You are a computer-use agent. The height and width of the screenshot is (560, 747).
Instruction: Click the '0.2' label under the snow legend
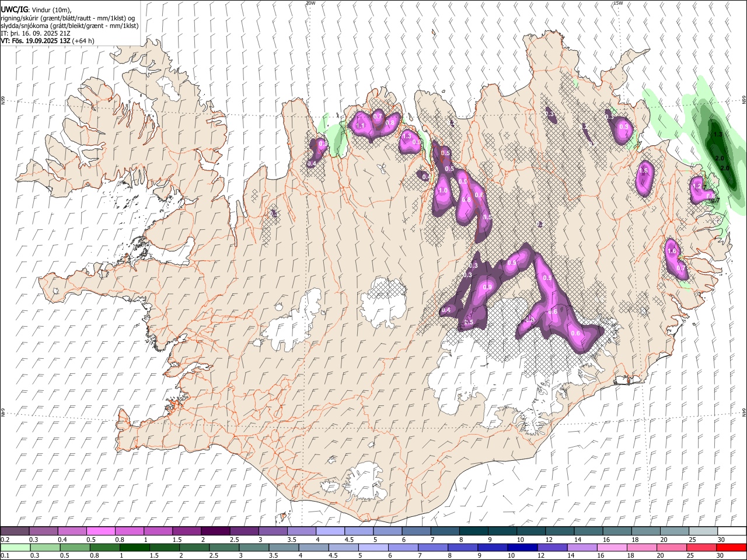pos(4,540)
